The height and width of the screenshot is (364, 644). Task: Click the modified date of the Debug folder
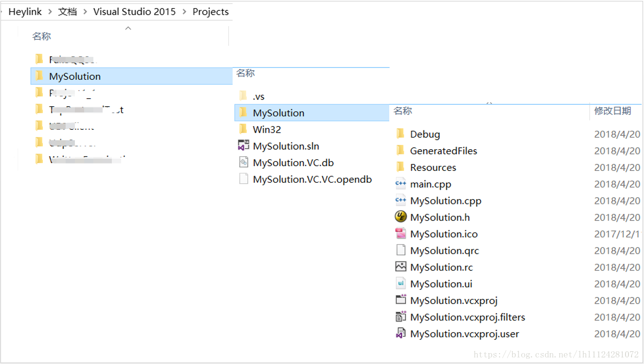coord(617,135)
